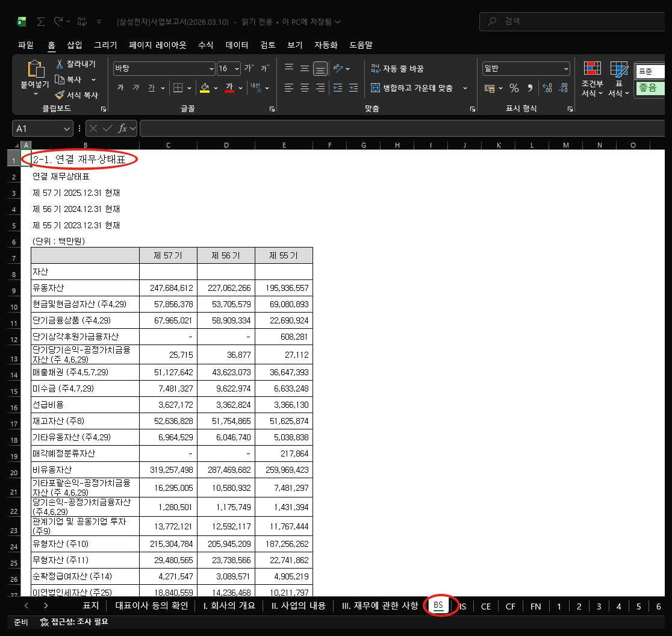Toggle bold 가 formatting
The height and width of the screenshot is (636, 672).
coord(120,87)
